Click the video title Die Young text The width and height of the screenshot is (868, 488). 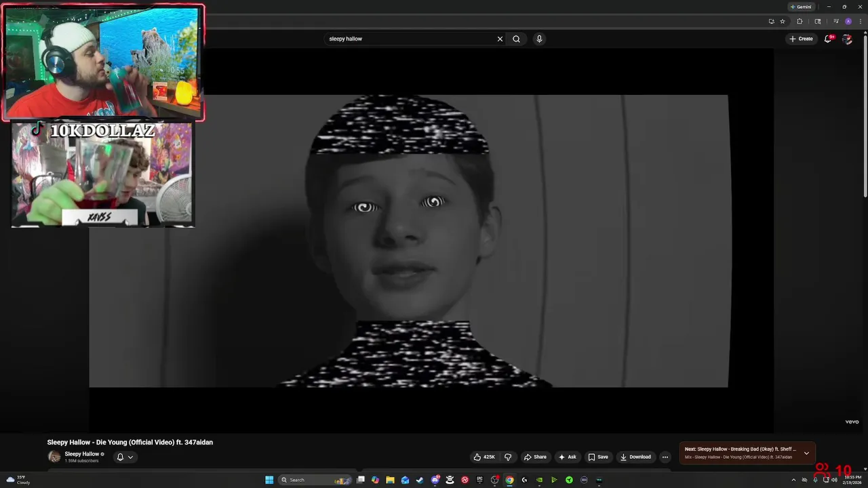tap(130, 442)
